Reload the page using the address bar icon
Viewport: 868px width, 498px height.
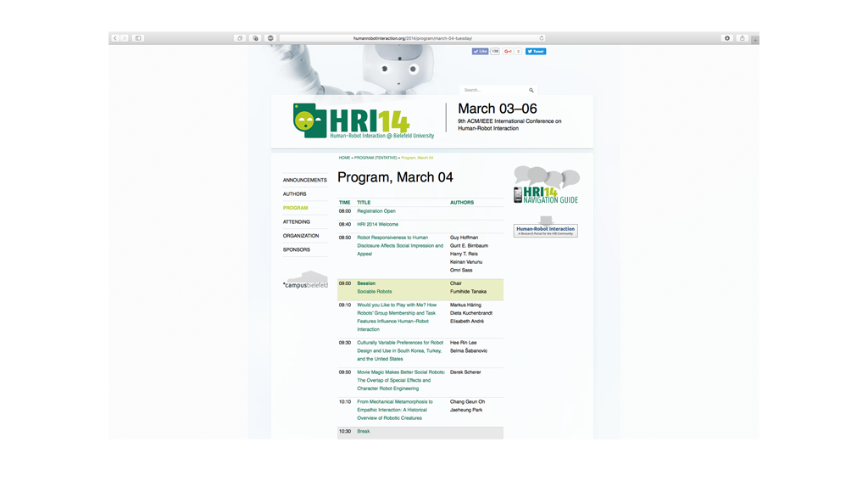542,38
